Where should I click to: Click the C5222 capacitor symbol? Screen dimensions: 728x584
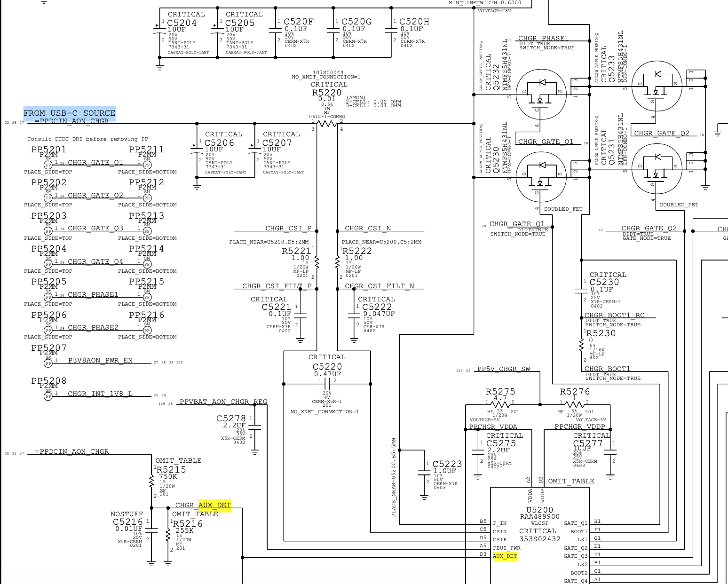point(354,316)
